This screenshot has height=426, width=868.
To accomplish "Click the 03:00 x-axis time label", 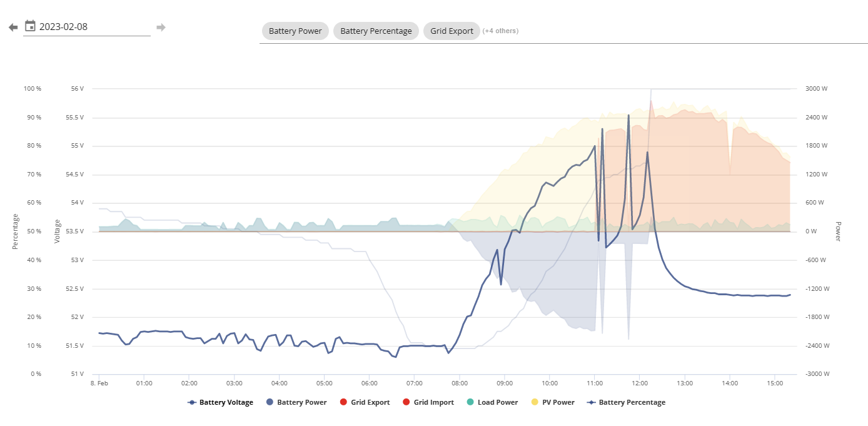I will pyautogui.click(x=235, y=383).
